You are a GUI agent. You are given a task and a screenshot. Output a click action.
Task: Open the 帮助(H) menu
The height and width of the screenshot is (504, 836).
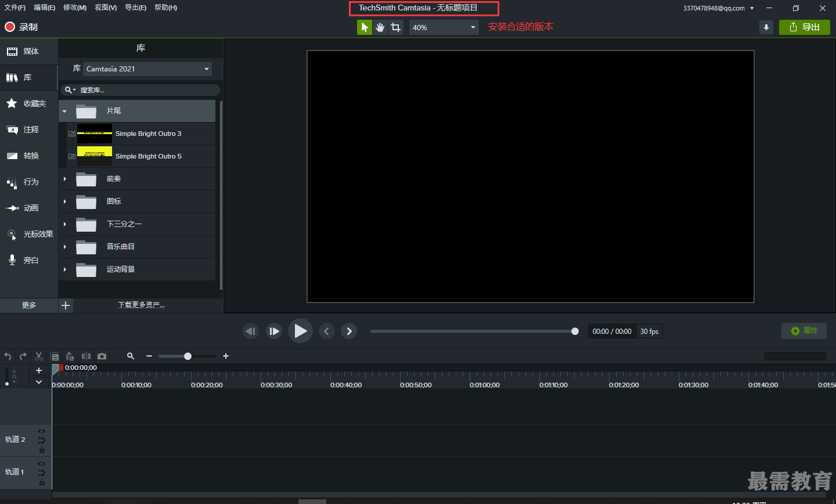(x=166, y=8)
